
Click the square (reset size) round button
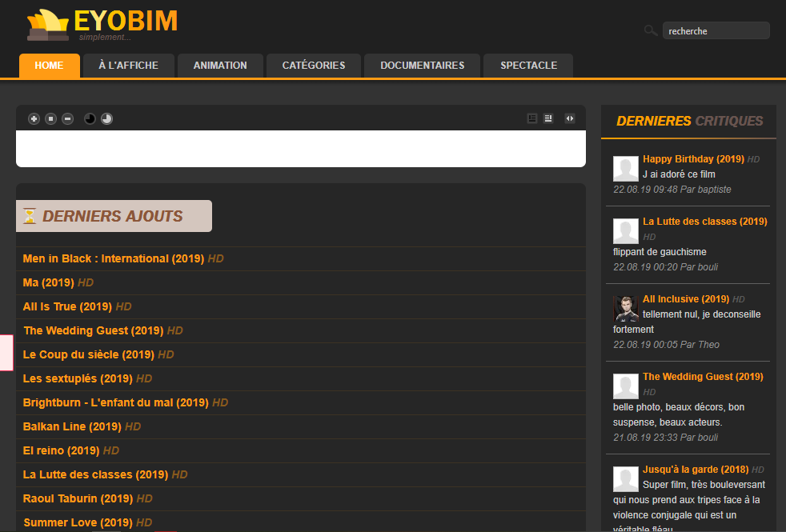pos(50,118)
